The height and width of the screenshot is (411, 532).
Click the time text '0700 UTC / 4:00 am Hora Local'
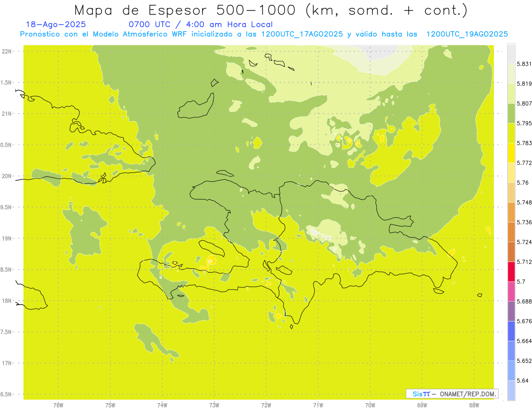[201, 25]
